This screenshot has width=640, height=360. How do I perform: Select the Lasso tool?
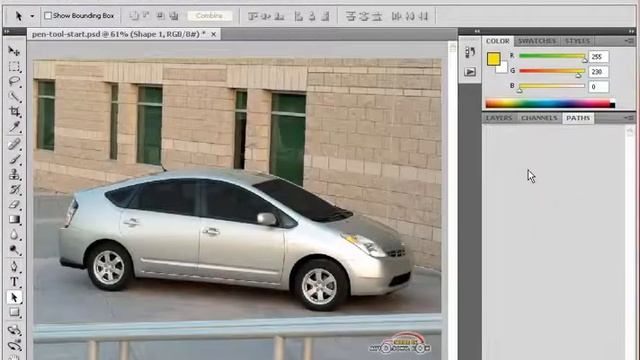[x=14, y=81]
